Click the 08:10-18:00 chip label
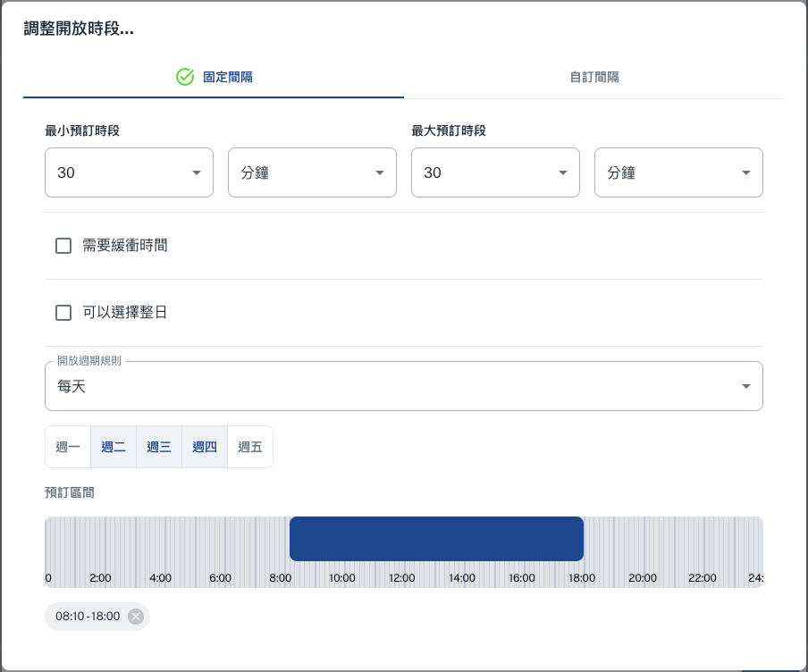 [88, 617]
